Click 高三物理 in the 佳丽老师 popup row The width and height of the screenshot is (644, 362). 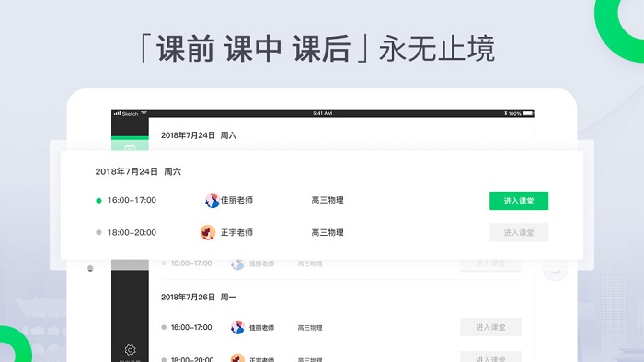point(328,200)
